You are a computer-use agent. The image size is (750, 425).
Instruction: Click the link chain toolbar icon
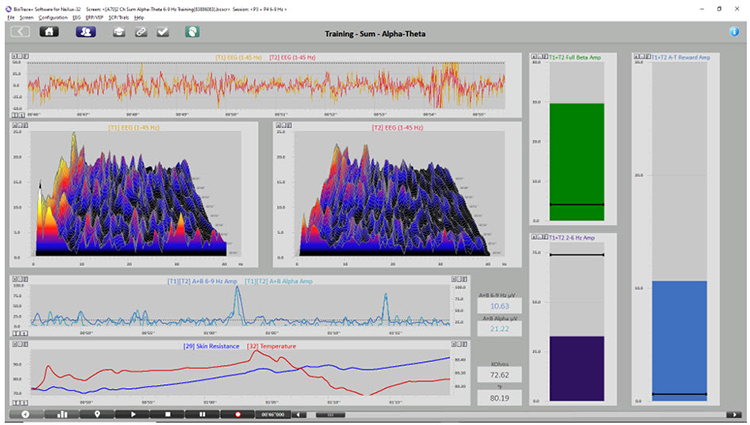(x=140, y=32)
